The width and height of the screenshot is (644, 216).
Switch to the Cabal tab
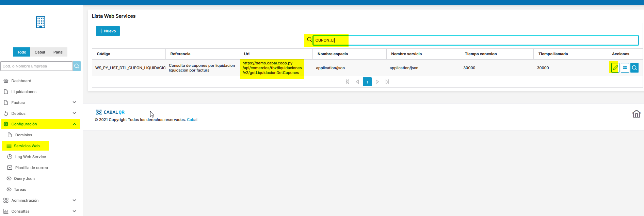point(40,52)
